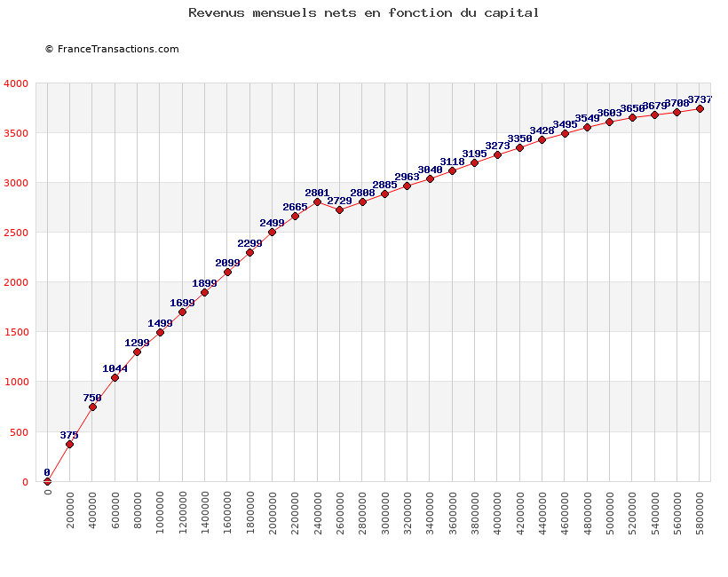728x577 pixels.
Task: Click the x-axis label 2400000
Action: (x=318, y=513)
